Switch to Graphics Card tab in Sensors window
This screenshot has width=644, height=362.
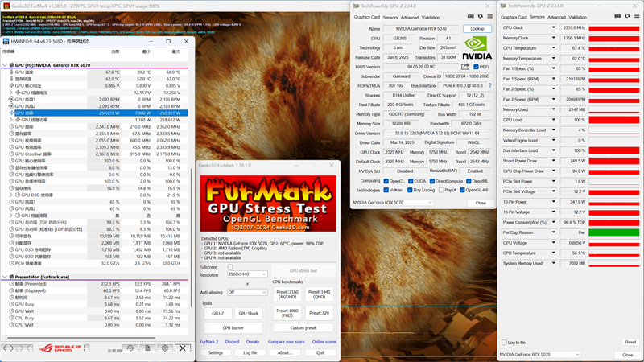click(514, 17)
